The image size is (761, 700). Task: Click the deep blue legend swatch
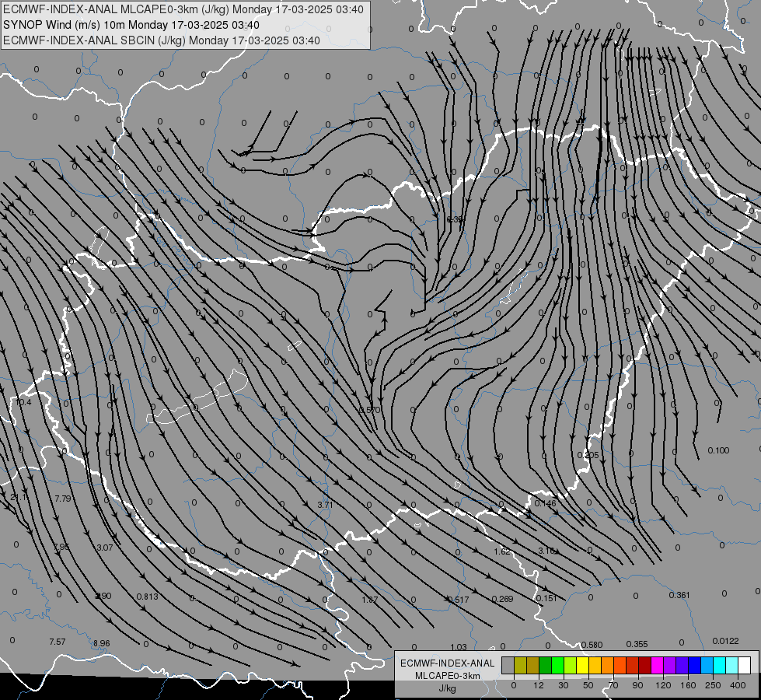click(x=695, y=665)
